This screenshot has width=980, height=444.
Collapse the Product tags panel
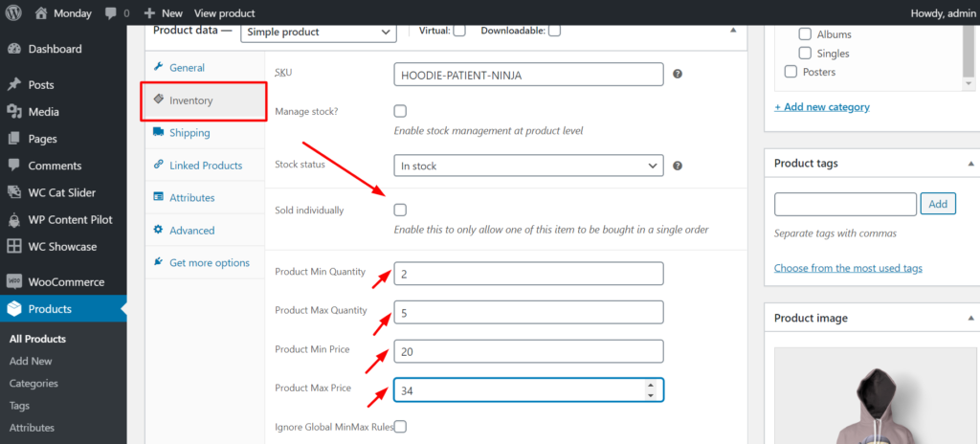(x=972, y=164)
